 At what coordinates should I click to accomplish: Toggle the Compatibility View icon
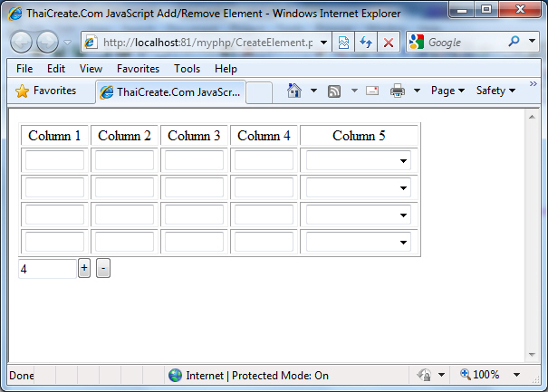(343, 43)
